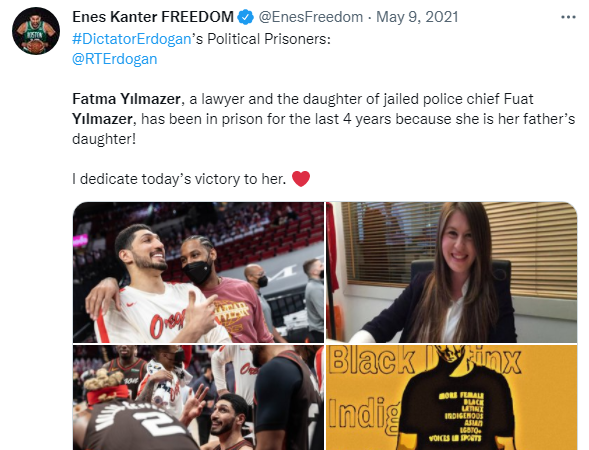
Task: Click the bold Fatma Yılmazer name text
Action: pyautogui.click(x=126, y=99)
